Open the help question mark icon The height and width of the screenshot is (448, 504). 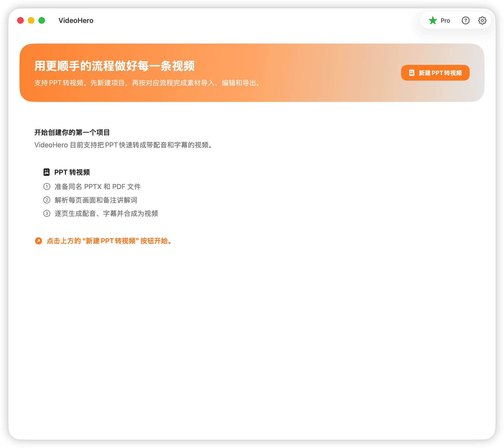tap(466, 20)
